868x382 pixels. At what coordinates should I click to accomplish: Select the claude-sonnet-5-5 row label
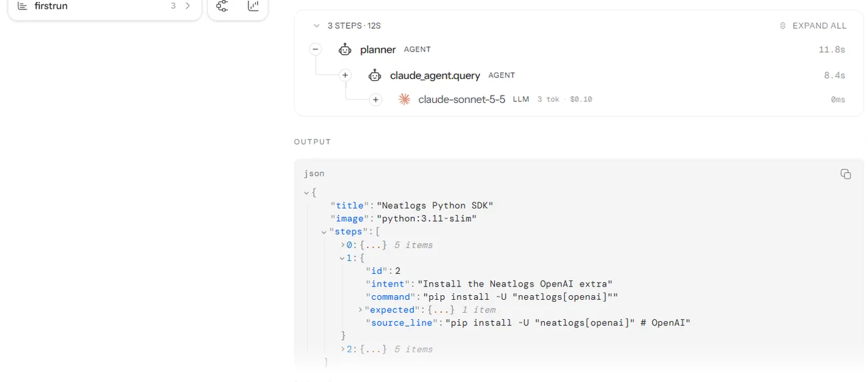461,100
